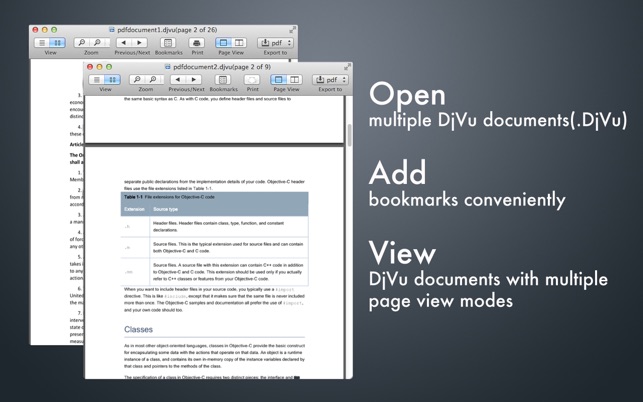Open Bookmarks in pdfdocument2 window
Screen dimensions: 643x402
point(223,79)
